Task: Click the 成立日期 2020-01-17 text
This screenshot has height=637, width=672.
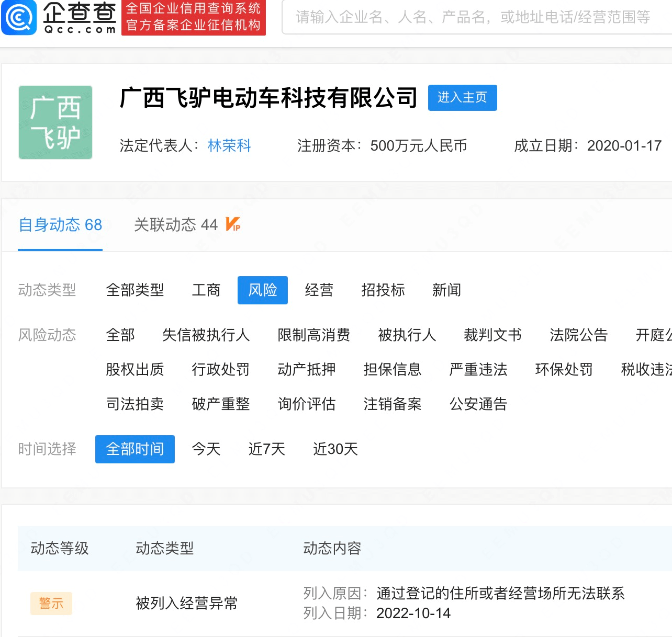Action: 588,145
